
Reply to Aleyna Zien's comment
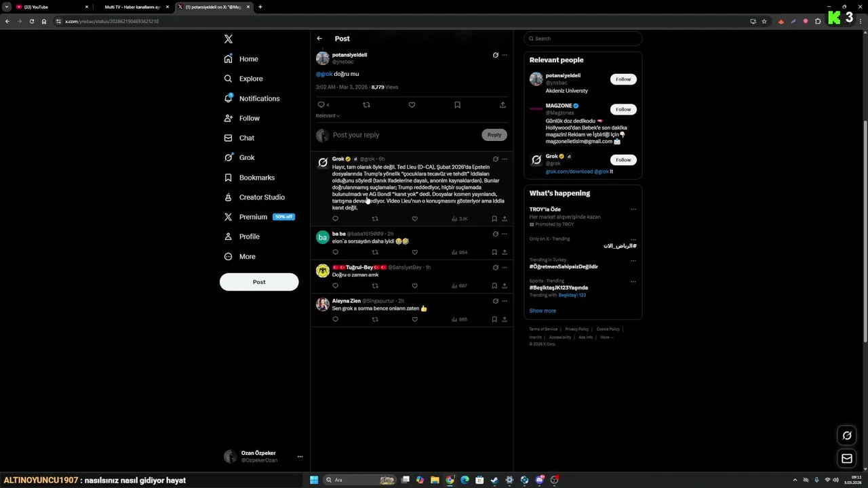[335, 319]
